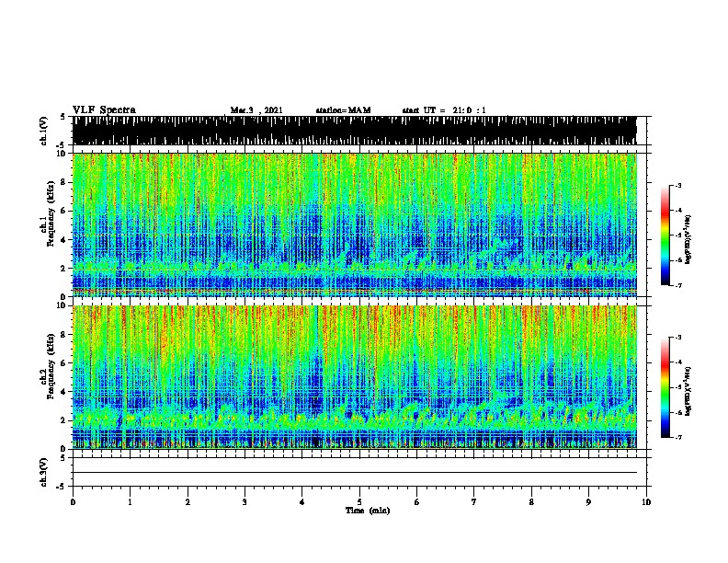Click the "1" tick on the Time axis

(x=130, y=502)
